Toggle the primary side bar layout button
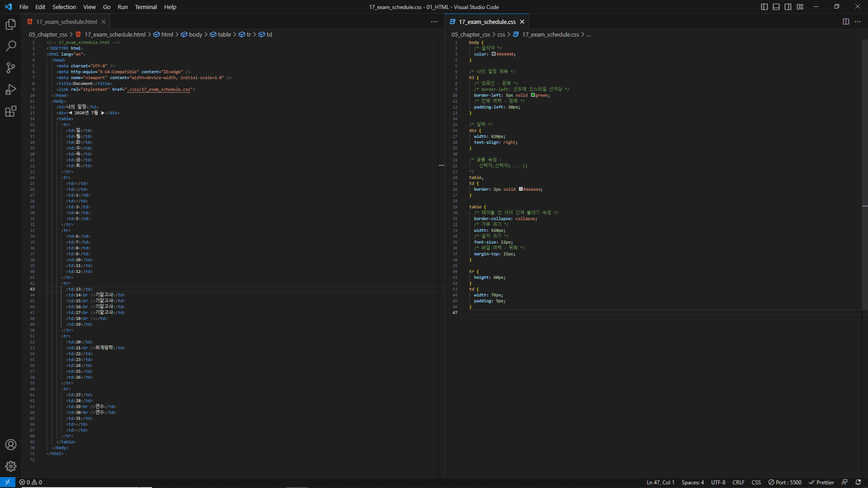Image resolution: width=868 pixels, height=488 pixels. pos(764,7)
